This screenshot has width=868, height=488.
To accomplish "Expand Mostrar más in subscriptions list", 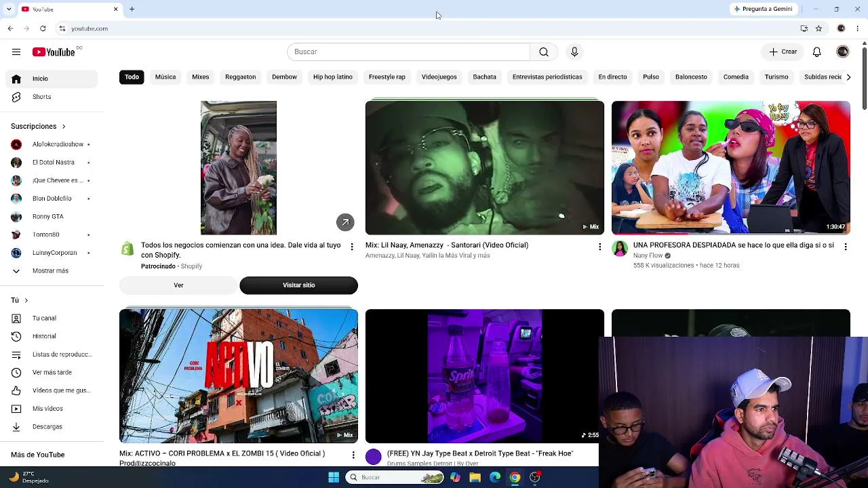I will pos(49,271).
